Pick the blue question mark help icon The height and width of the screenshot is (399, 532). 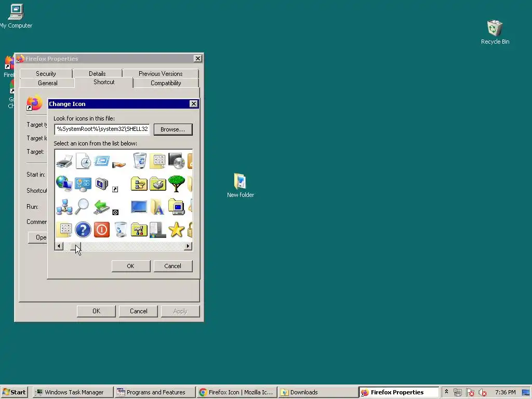83,230
